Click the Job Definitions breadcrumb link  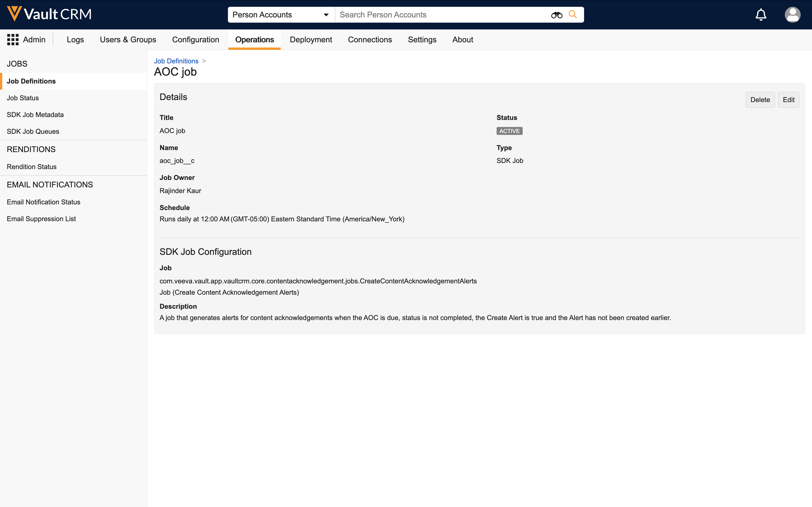coord(176,61)
